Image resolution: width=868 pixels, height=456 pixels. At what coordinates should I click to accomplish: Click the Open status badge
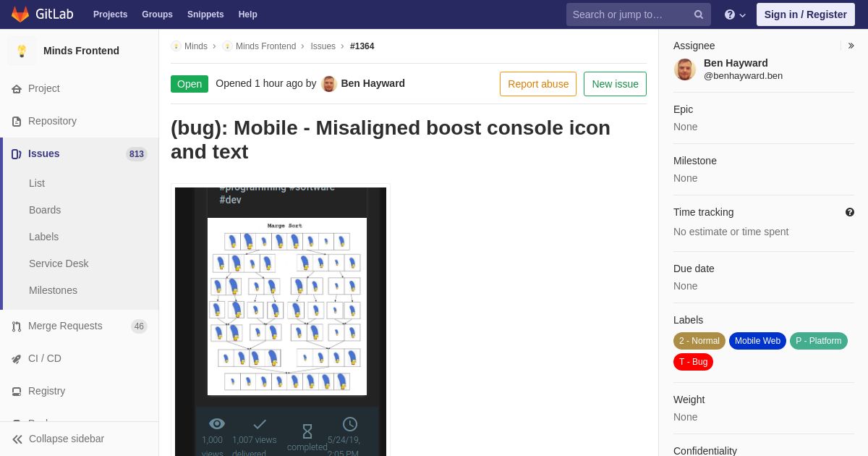[x=190, y=84]
